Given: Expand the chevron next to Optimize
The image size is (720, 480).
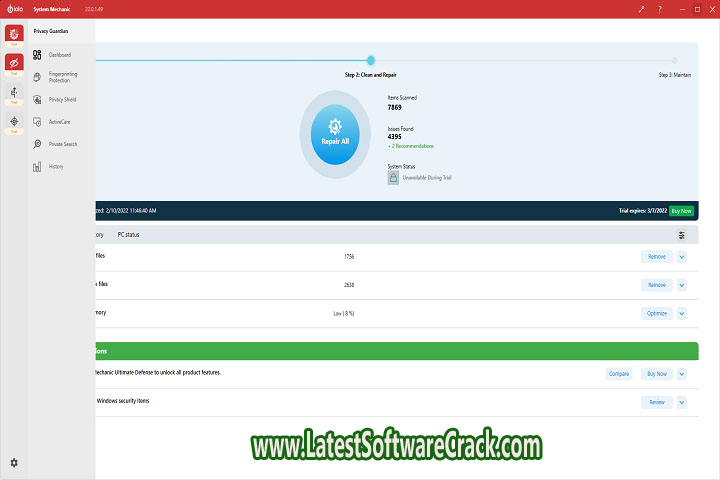Looking at the screenshot, I should (x=682, y=314).
